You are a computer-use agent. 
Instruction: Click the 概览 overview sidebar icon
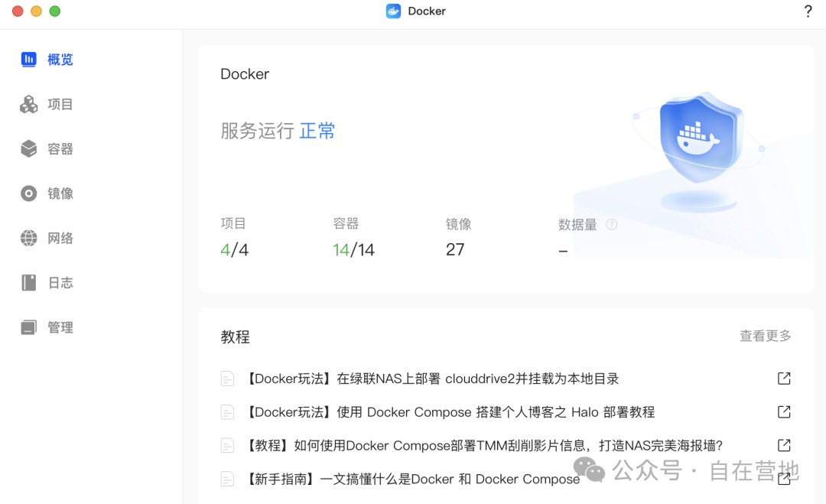click(x=29, y=60)
